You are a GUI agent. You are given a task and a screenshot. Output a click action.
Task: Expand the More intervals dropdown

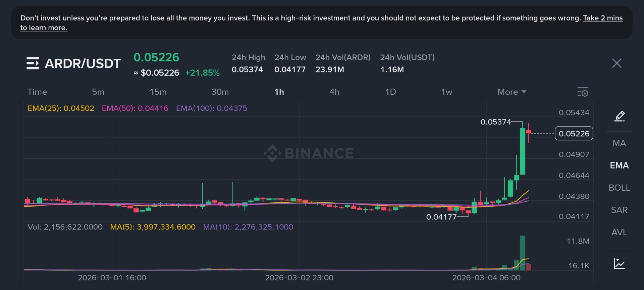pyautogui.click(x=512, y=92)
